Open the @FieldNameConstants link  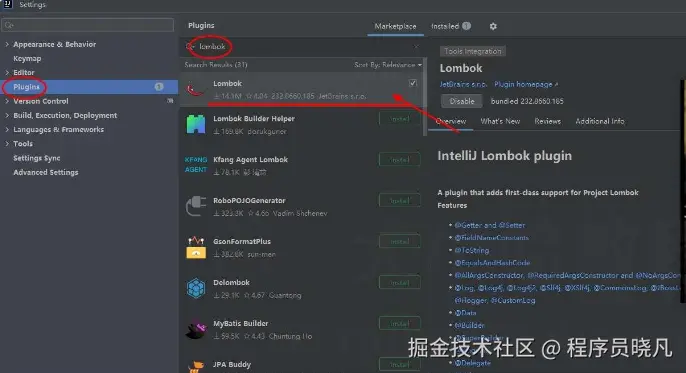tap(491, 237)
